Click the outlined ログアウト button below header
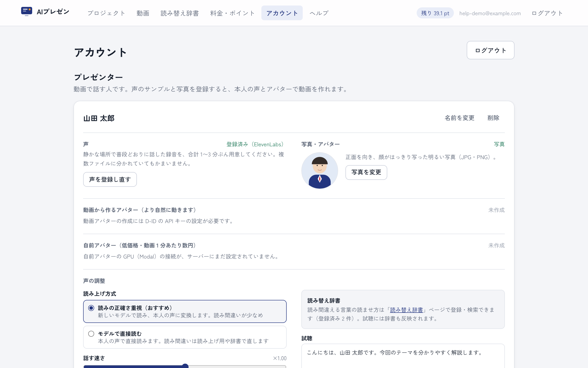This screenshot has height=368, width=588. [490, 50]
